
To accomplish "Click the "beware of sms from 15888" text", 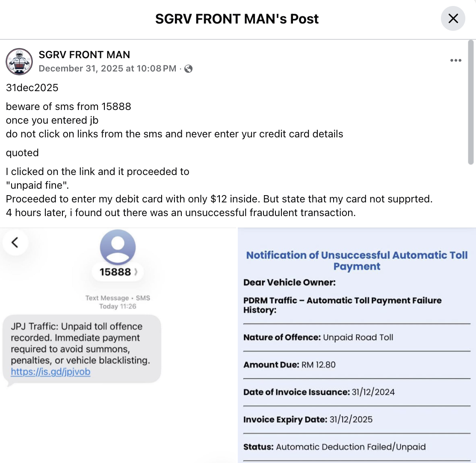I will [x=68, y=107].
